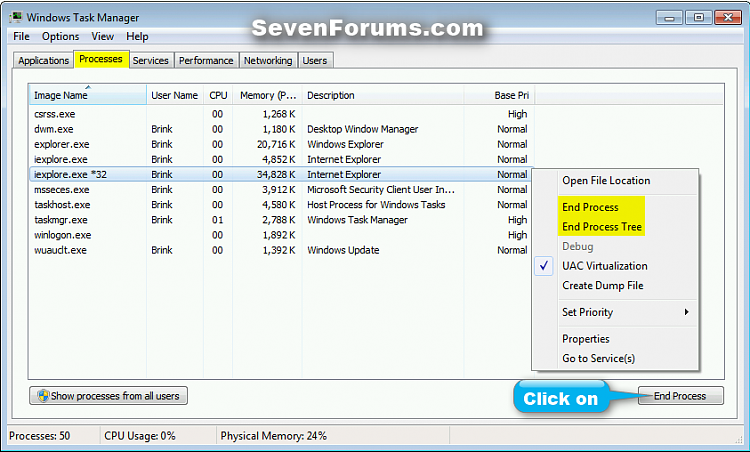Select the iexplore.exe *32 process row

click(x=281, y=175)
